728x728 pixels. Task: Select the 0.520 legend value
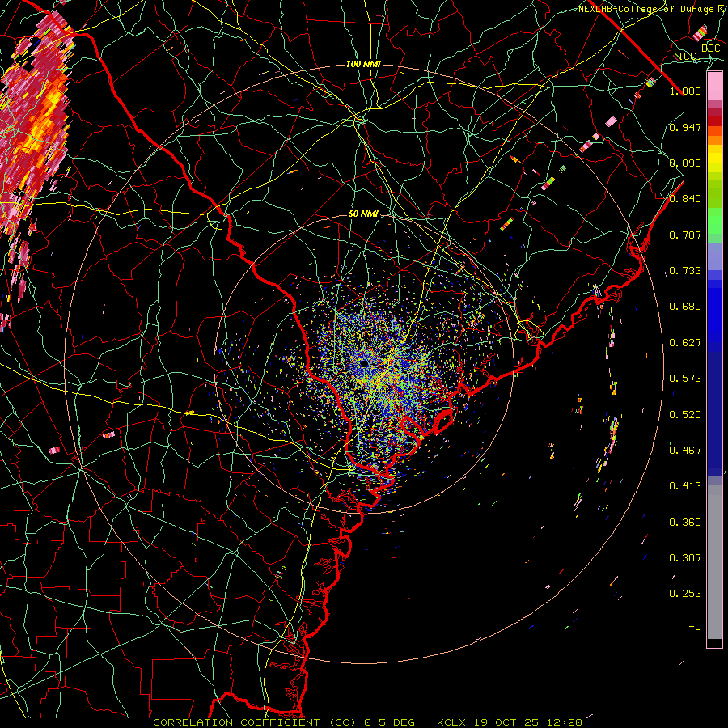point(685,414)
